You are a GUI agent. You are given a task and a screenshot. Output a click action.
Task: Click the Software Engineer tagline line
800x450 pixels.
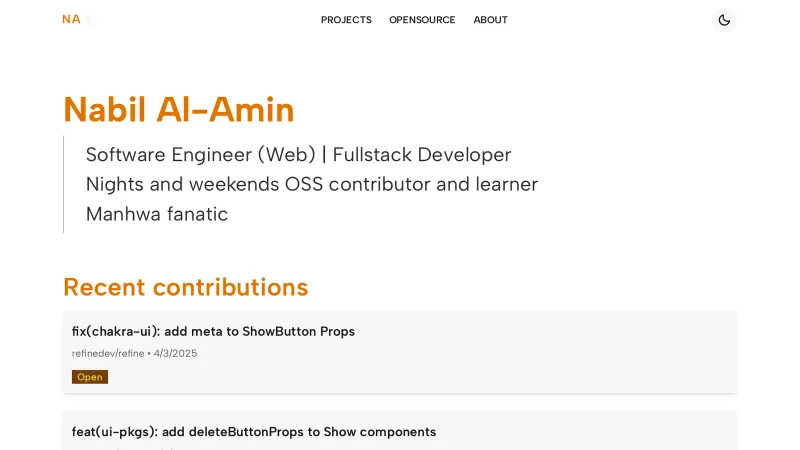click(x=200, y=155)
